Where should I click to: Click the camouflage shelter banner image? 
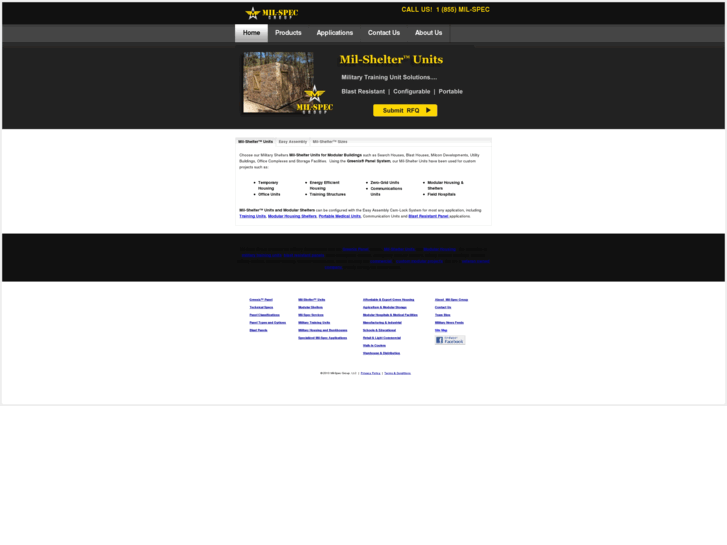(278, 82)
